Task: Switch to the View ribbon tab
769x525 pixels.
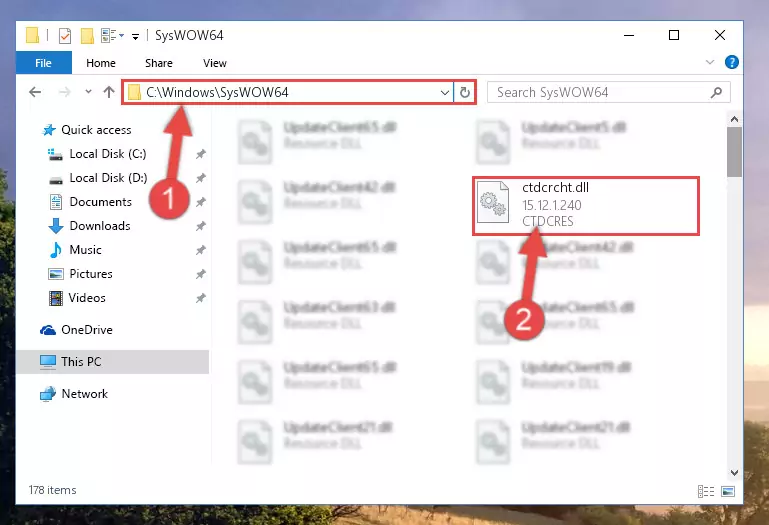Action: pos(215,63)
